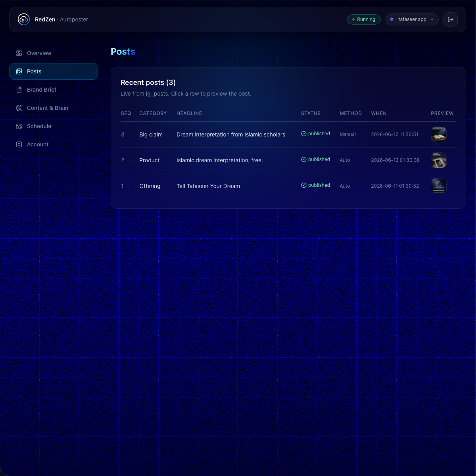Click sequence number 1 cell
The width and height of the screenshot is (476, 476).
coord(122,186)
